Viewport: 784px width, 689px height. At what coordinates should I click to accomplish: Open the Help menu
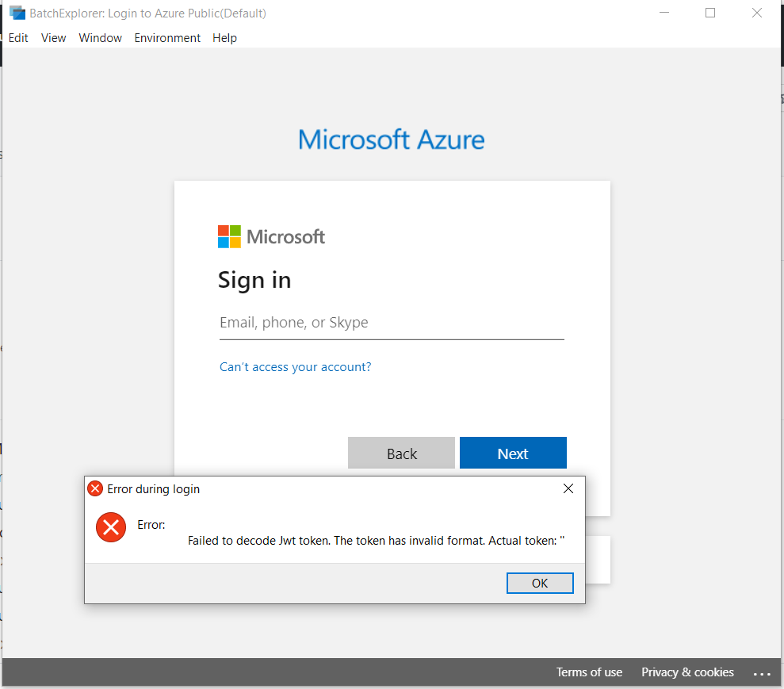(x=224, y=38)
